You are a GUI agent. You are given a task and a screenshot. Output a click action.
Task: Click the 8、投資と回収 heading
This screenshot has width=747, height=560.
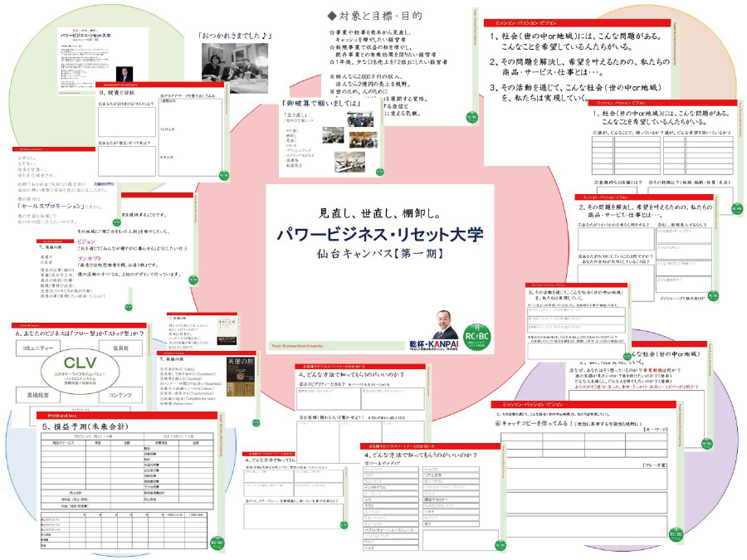(x=117, y=92)
